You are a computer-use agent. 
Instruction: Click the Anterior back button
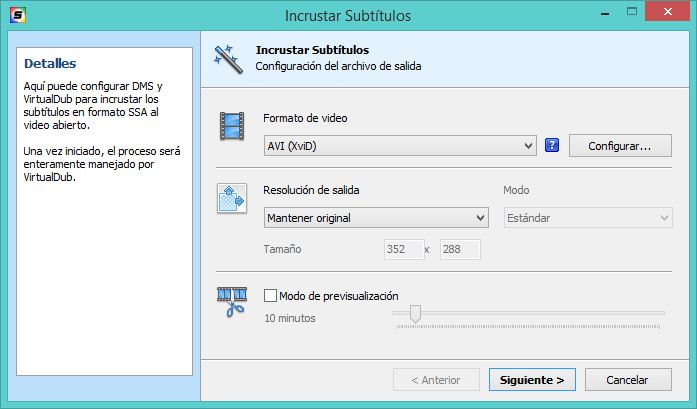pos(436,380)
